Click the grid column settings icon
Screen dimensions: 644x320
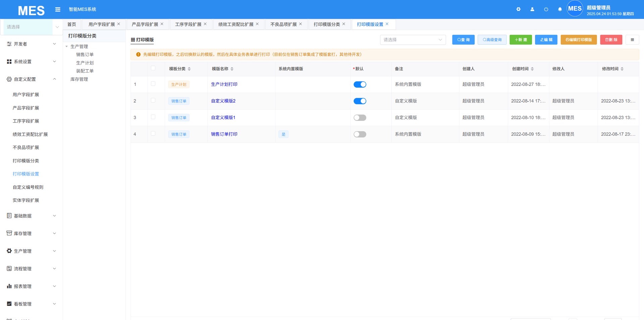tap(632, 40)
